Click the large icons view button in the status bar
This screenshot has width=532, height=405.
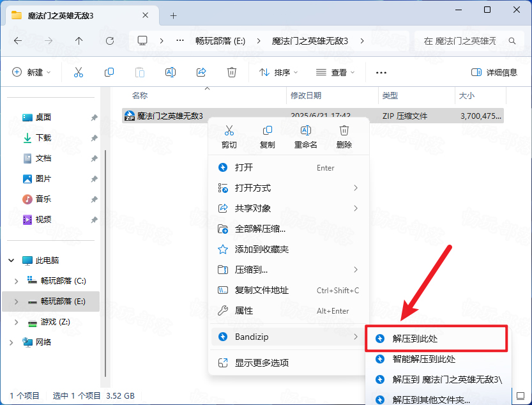521,395
